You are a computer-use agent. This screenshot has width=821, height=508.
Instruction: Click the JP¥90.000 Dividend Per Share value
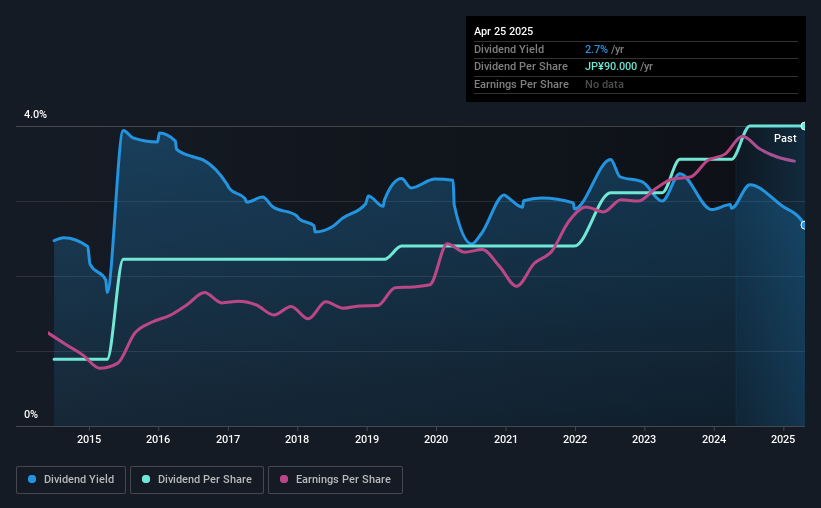tap(611, 67)
